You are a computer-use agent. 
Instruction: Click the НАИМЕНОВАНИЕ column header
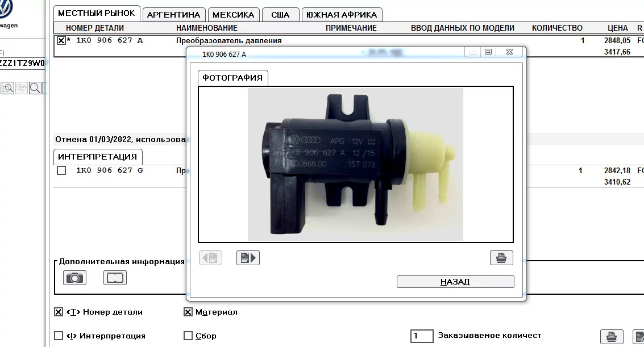click(206, 28)
